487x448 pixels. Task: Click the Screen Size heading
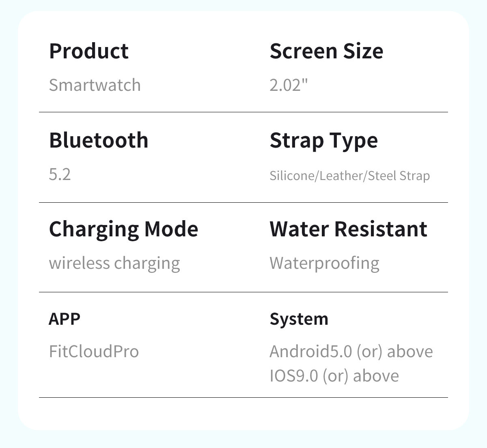326,51
